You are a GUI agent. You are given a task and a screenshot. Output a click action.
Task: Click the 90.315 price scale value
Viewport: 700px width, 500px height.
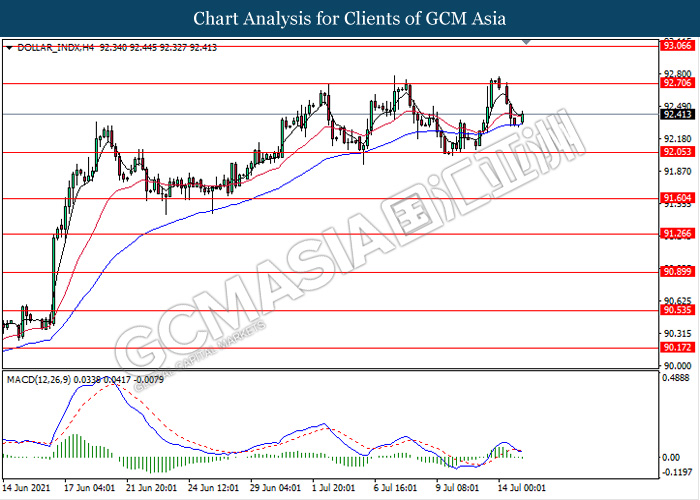[x=678, y=333]
